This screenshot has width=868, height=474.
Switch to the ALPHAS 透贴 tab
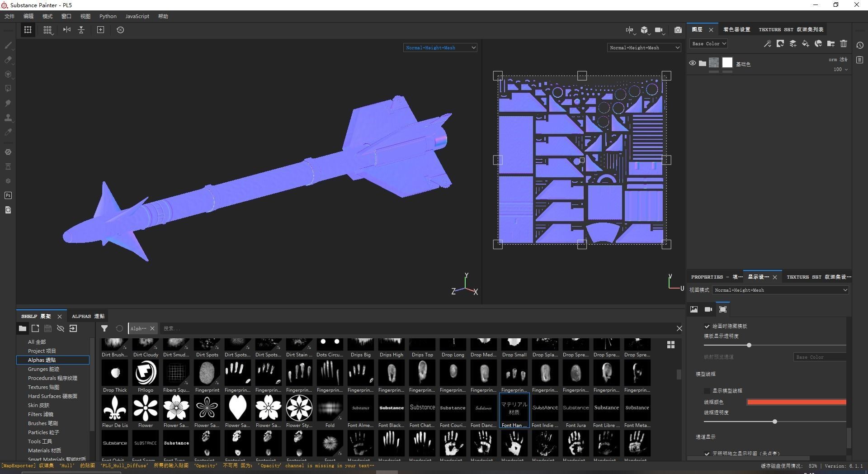pyautogui.click(x=88, y=316)
